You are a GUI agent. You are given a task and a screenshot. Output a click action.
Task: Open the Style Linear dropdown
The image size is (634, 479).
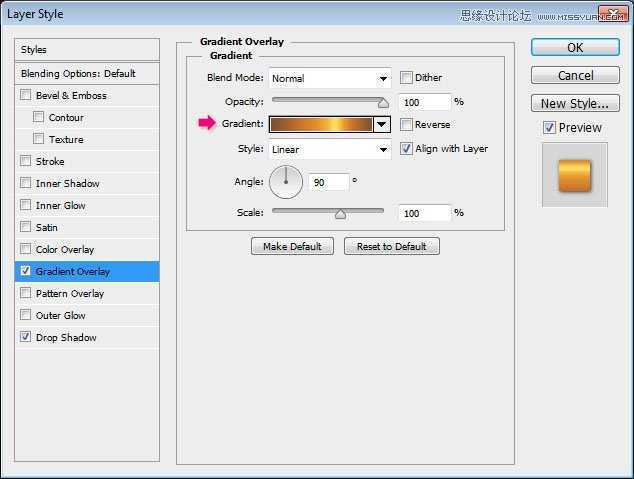point(330,150)
